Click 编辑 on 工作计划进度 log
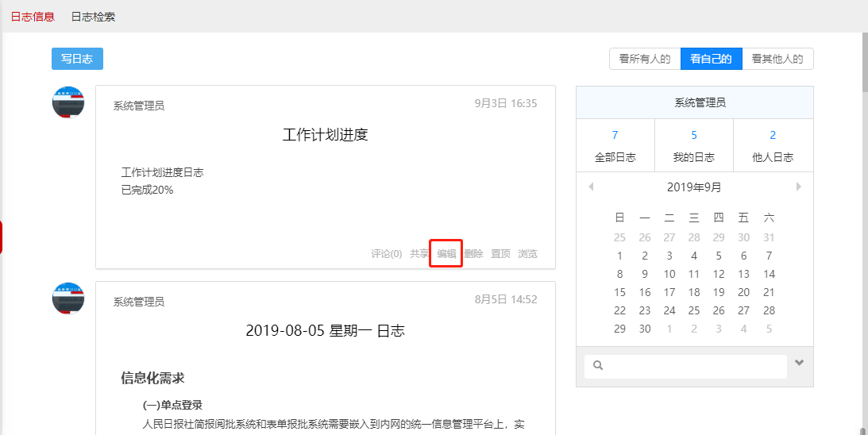Image resolution: width=868 pixels, height=435 pixels. (446, 254)
